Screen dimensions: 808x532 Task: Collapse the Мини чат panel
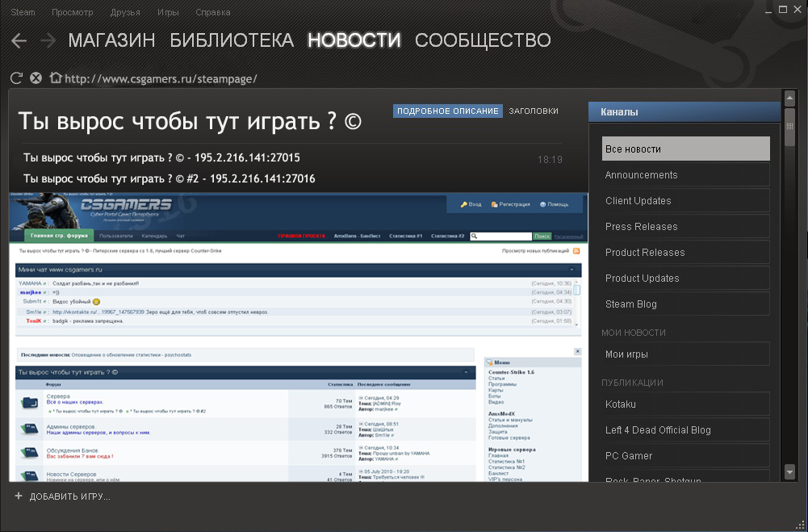coord(571,270)
